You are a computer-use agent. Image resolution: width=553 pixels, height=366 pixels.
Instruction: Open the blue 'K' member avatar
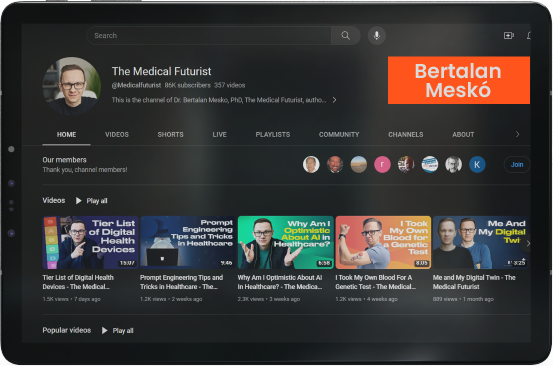(477, 164)
